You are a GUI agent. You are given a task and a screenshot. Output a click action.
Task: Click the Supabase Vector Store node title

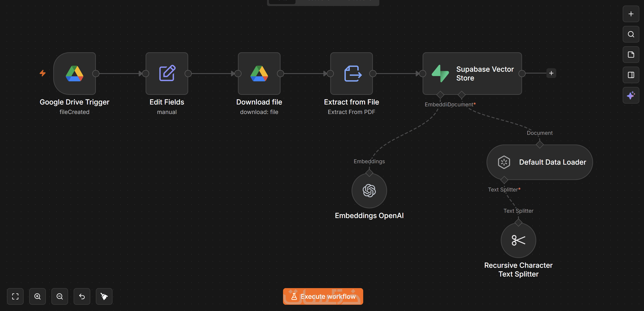[x=485, y=74]
